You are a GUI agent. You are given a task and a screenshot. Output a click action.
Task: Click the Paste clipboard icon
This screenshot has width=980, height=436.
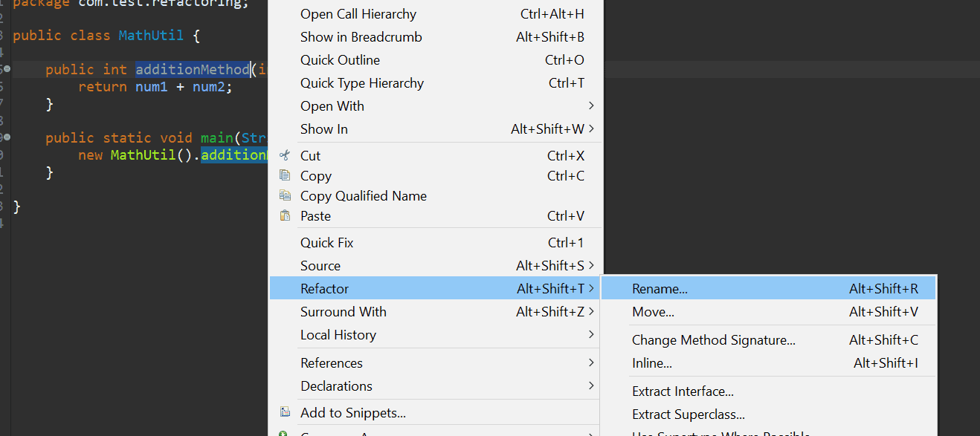pos(284,215)
